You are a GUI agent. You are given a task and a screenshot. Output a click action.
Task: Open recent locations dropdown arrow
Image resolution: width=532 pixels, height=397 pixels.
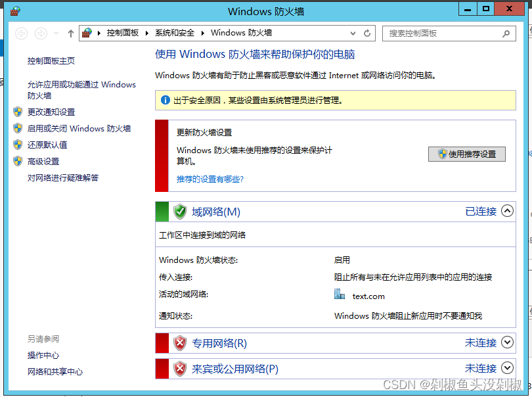click(x=56, y=34)
